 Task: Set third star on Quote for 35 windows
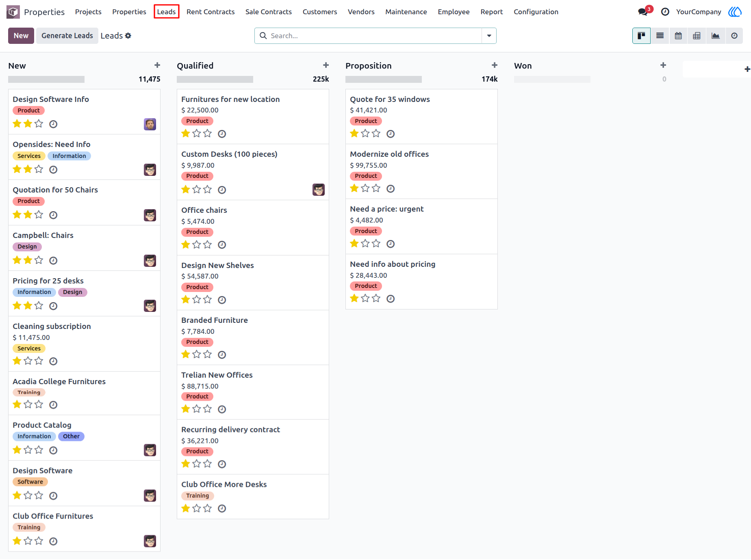[376, 134]
